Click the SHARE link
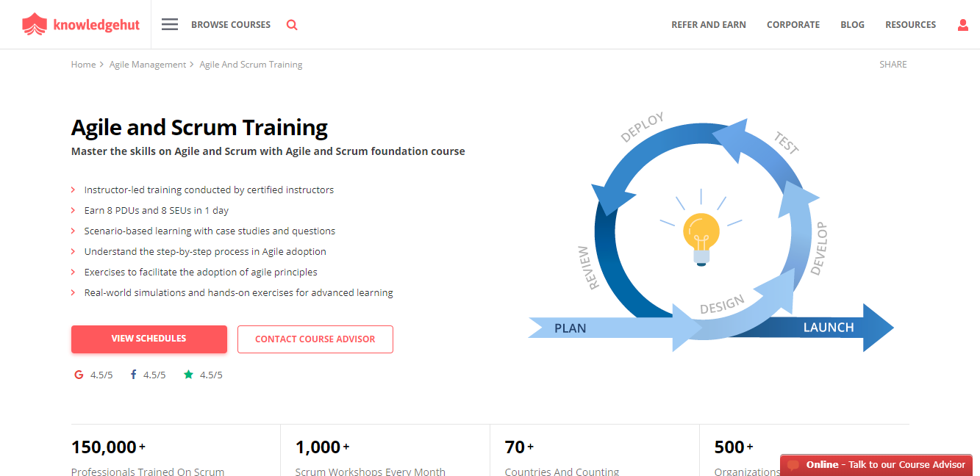 point(893,64)
